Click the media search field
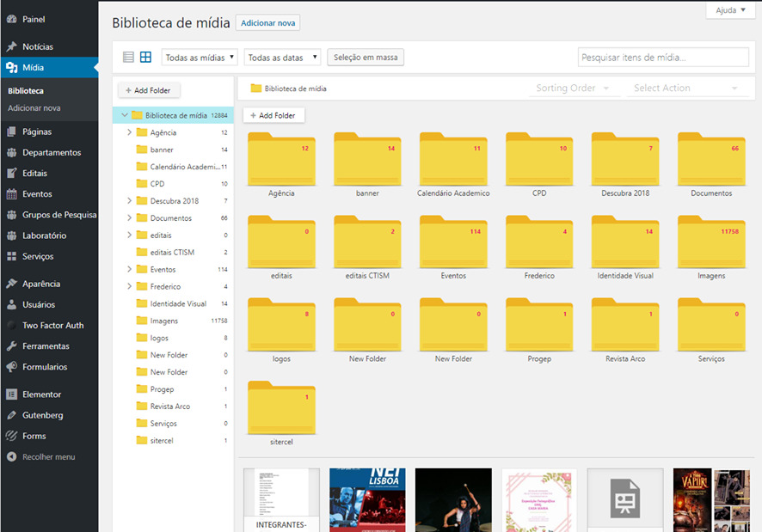 click(662, 58)
